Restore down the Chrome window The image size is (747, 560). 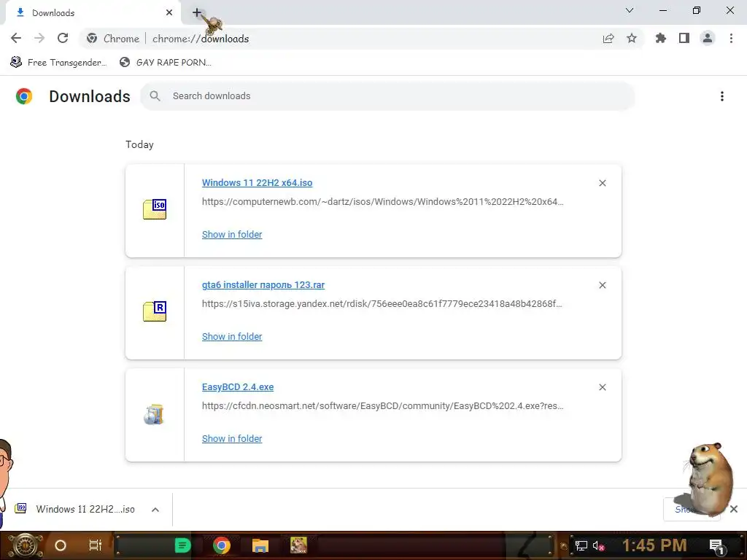[697, 10]
